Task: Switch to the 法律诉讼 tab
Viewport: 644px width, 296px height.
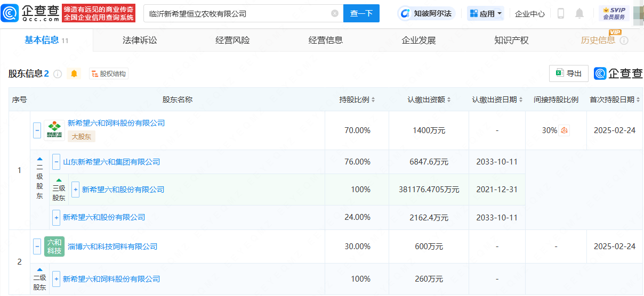Action: 140,40
